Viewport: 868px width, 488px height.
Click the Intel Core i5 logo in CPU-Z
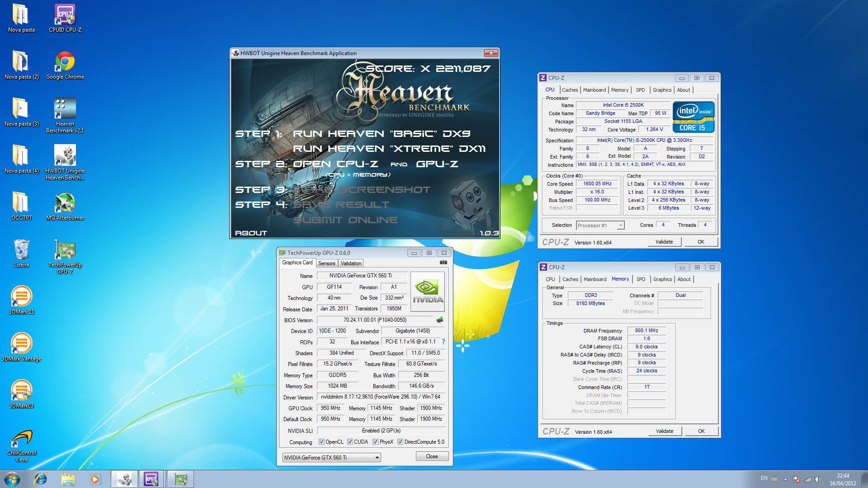(x=693, y=117)
